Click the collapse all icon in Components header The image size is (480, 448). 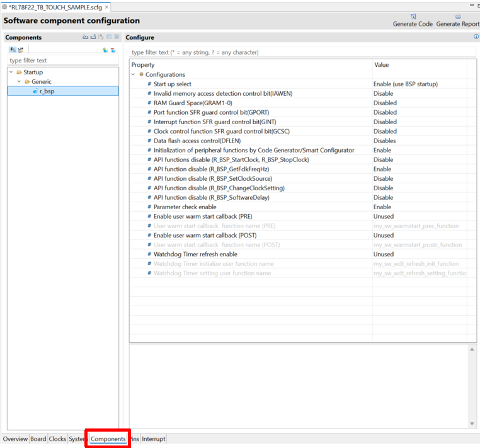click(109, 37)
